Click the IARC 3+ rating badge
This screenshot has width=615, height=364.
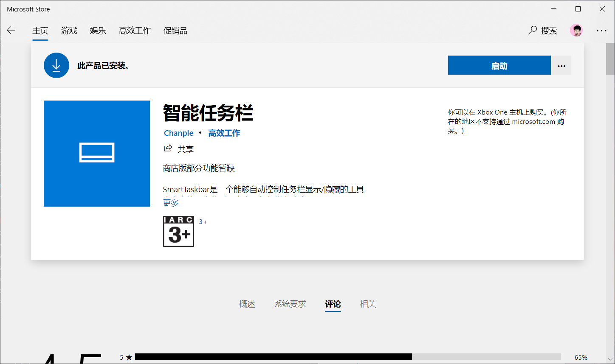(x=178, y=231)
